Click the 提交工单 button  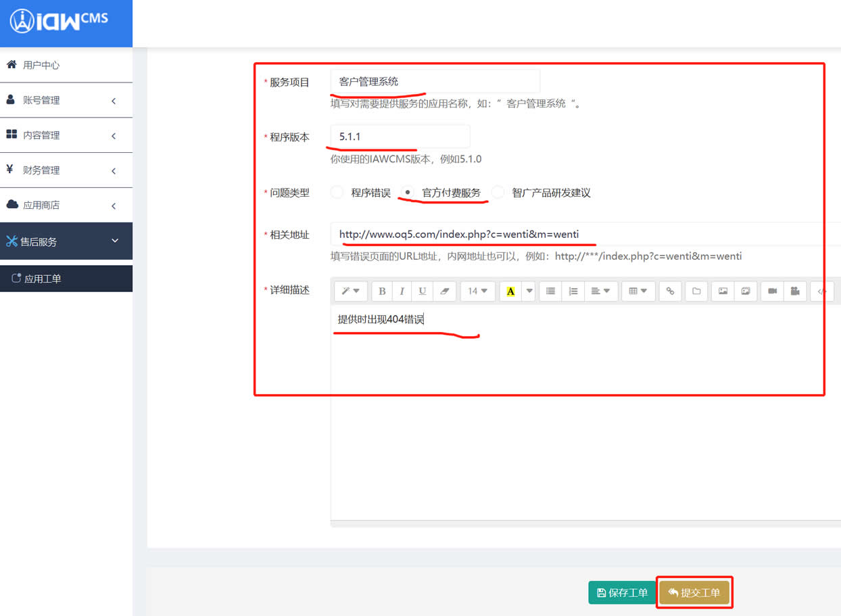(x=694, y=593)
